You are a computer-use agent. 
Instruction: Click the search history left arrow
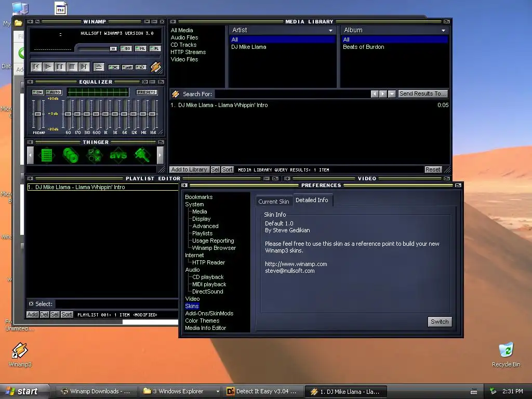375,94
